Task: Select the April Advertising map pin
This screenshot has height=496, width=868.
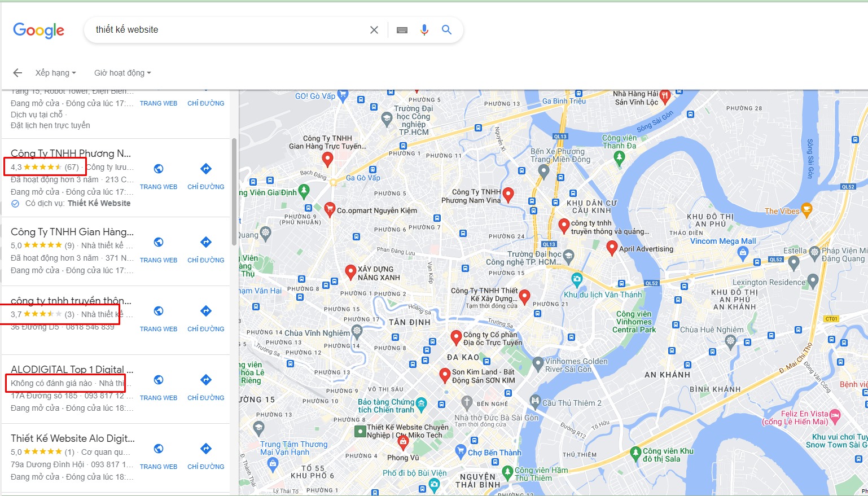Action: 611,247
